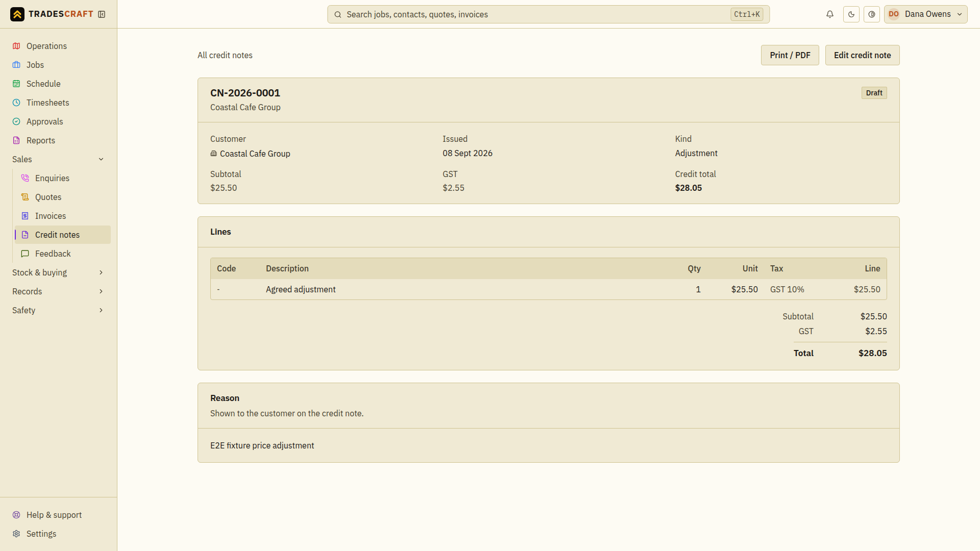Click the Timesheets clock icon
Image resolution: width=980 pixels, height=551 pixels.
(16, 103)
